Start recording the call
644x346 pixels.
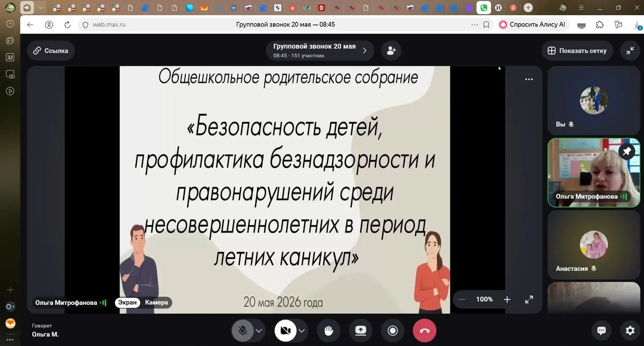(x=393, y=331)
